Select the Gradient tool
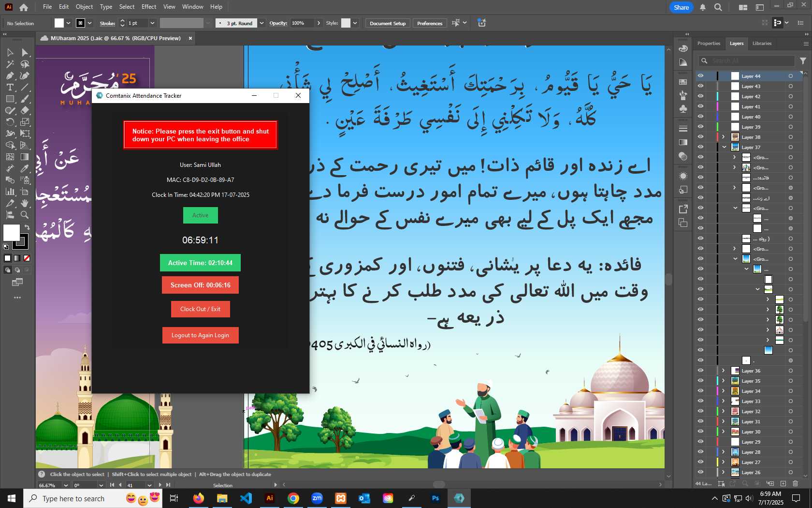This screenshot has height=508, width=812. coord(25,157)
